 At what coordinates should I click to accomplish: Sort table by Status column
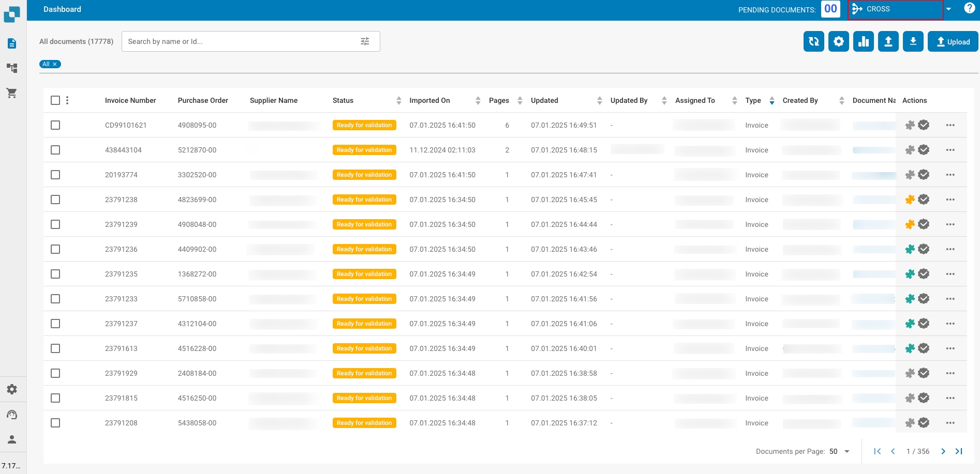tap(398, 100)
